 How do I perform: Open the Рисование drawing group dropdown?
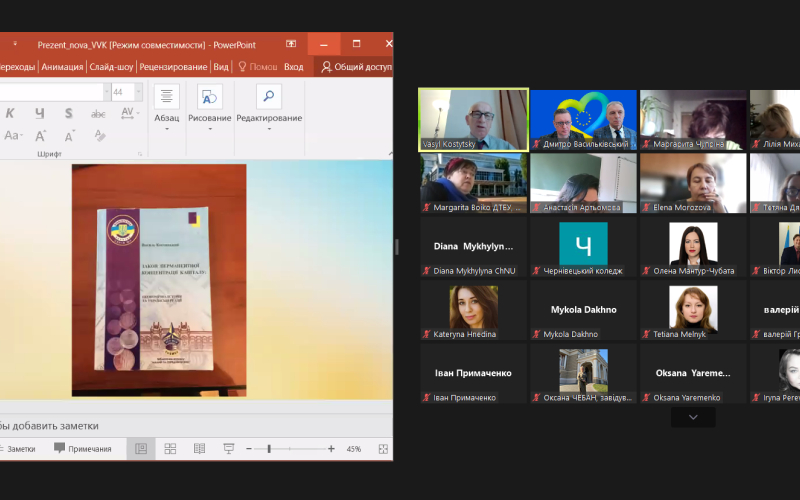(x=210, y=108)
